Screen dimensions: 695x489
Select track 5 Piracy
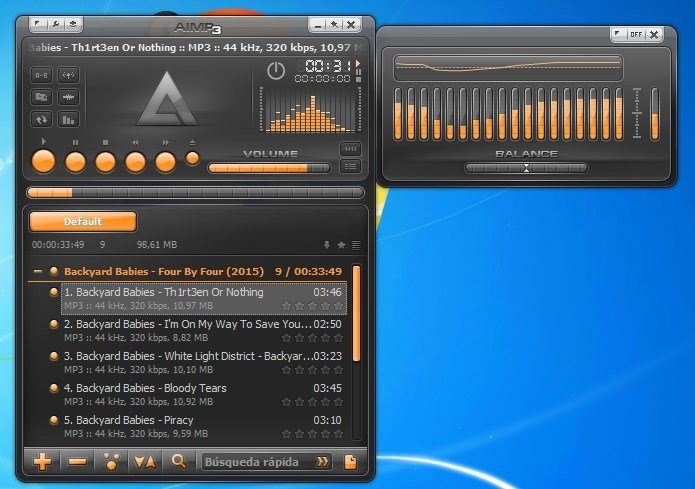pos(203,426)
